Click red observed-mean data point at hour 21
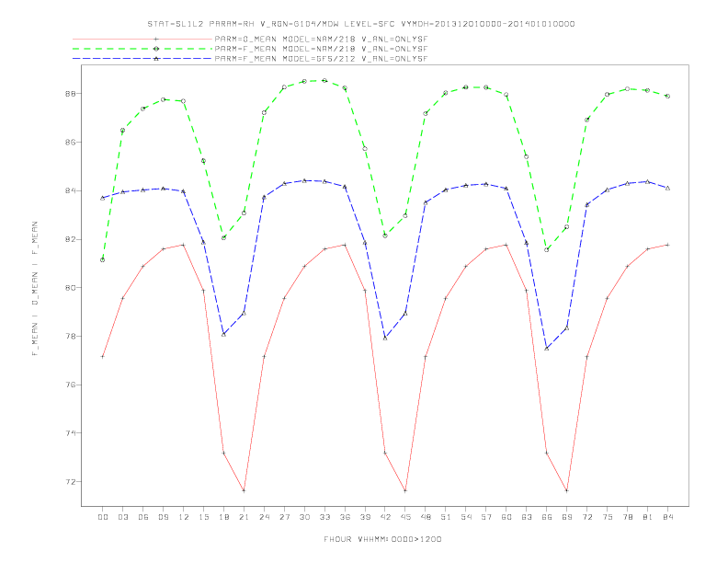This screenshot has width=728, height=563. (244, 490)
